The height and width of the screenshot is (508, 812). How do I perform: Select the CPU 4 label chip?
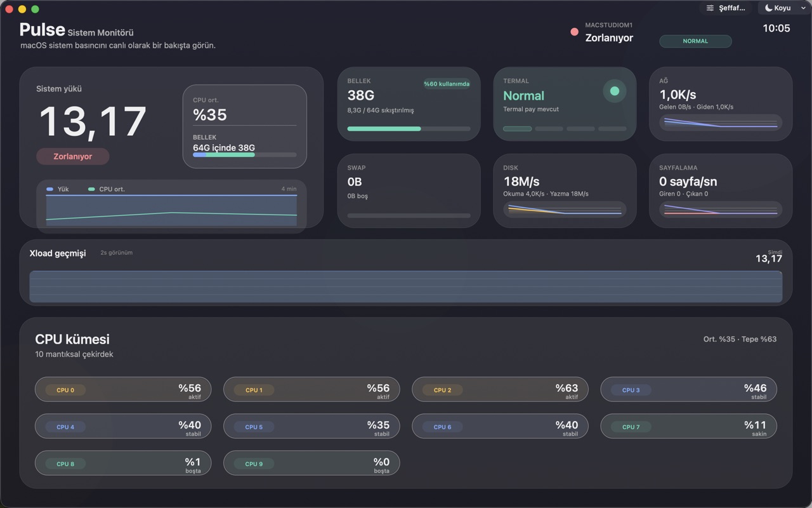point(65,427)
